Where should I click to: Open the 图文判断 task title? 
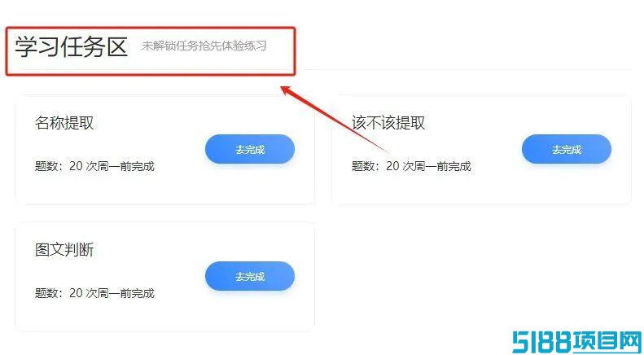pyautogui.click(x=64, y=250)
